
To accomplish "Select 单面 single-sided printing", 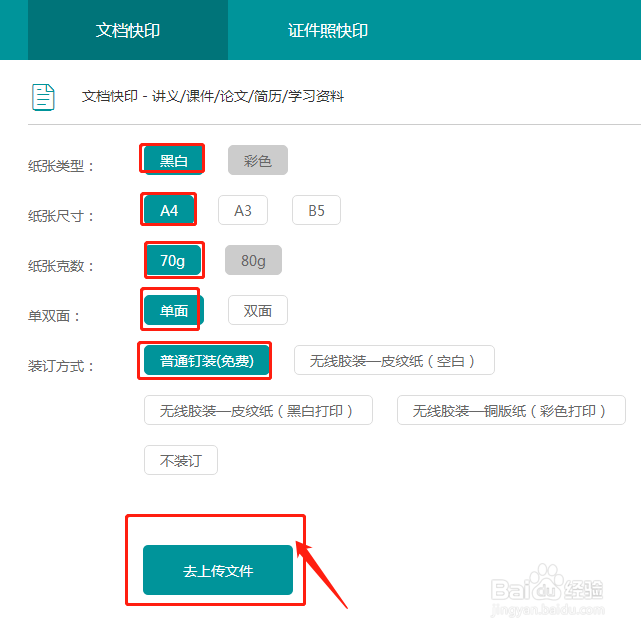I will (174, 310).
